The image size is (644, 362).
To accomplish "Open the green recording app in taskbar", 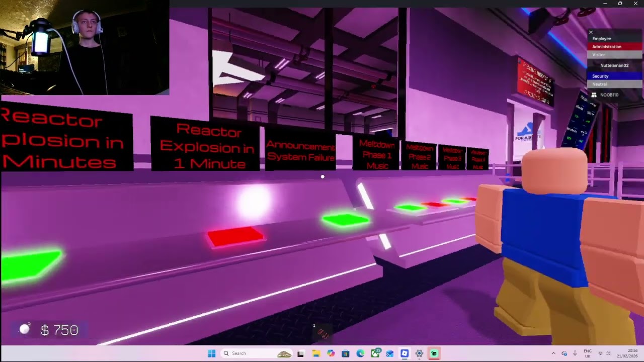I will [x=434, y=353].
